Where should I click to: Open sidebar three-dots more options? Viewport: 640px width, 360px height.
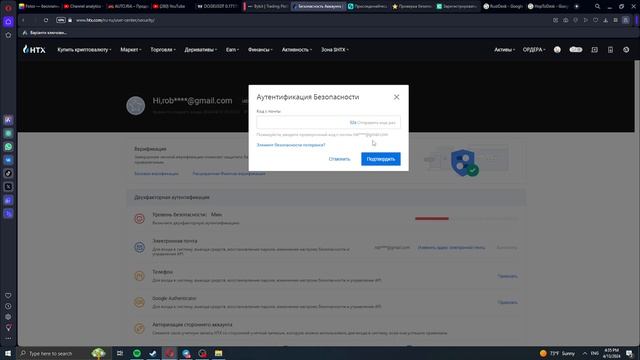[8, 338]
